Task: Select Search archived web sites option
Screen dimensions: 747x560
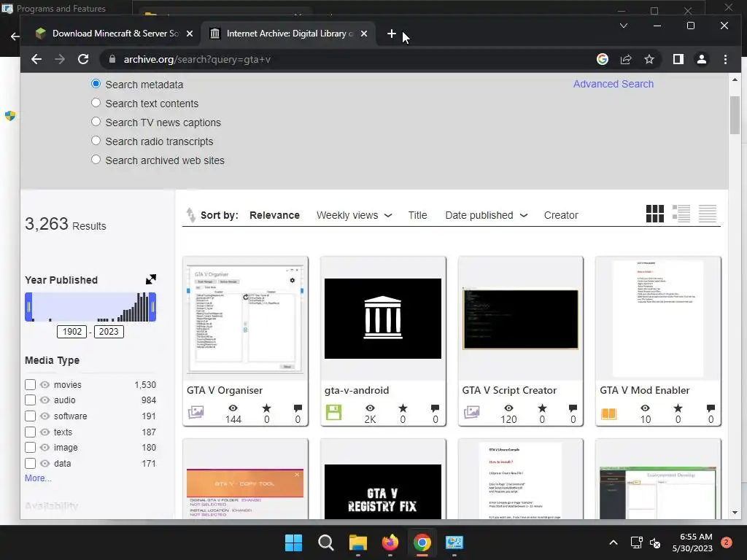Action: click(x=96, y=160)
